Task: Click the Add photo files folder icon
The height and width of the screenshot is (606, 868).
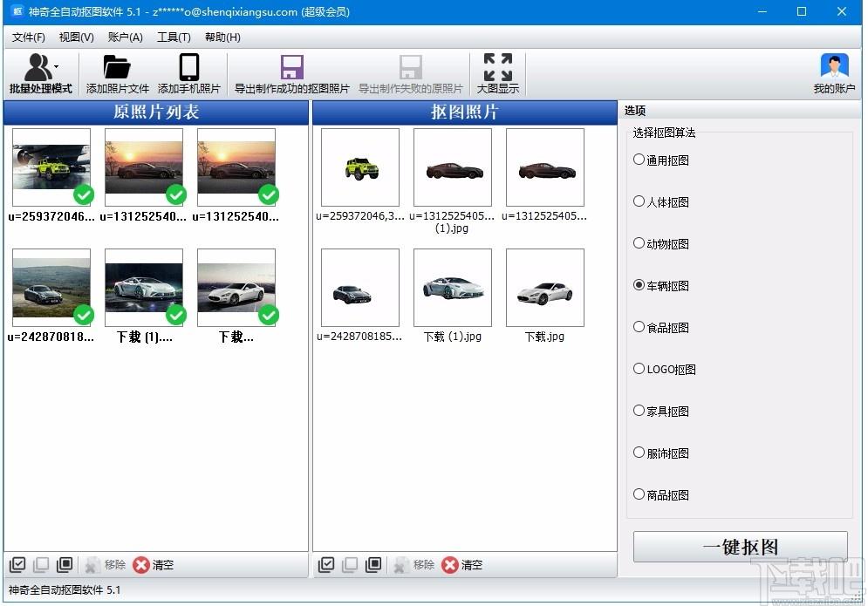Action: pos(117,67)
